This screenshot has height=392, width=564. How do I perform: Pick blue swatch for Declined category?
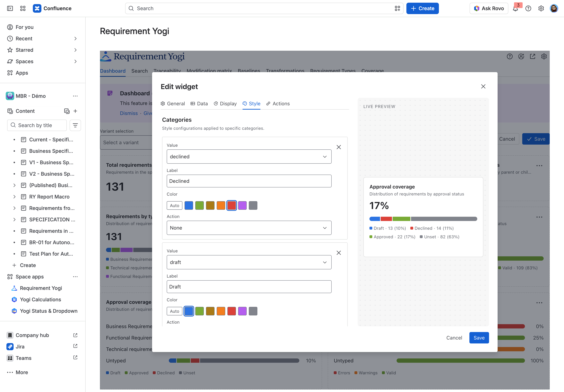pos(189,205)
